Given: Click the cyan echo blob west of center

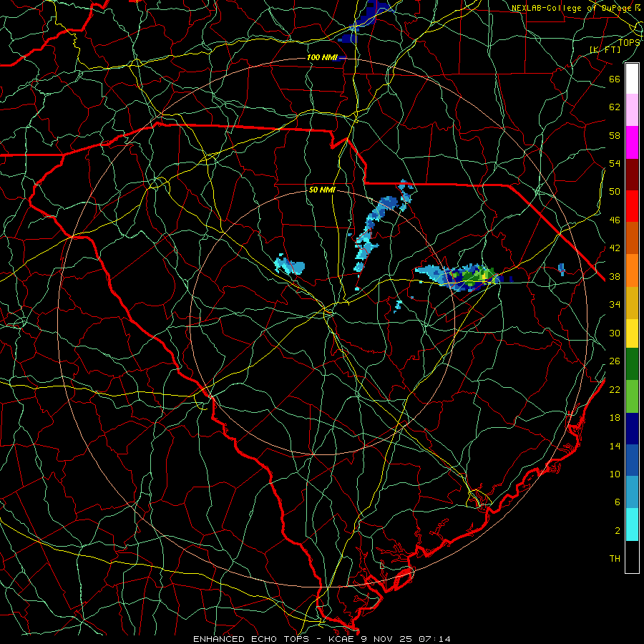Looking at the screenshot, I should point(290,265).
